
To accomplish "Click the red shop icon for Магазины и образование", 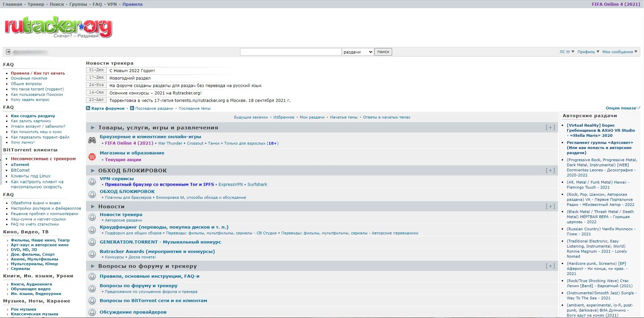I will point(92,157).
